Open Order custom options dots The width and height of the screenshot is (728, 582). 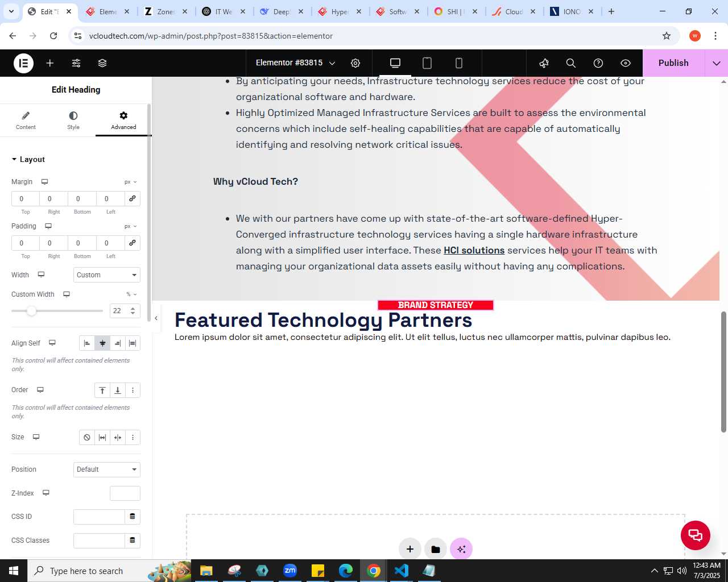point(133,390)
